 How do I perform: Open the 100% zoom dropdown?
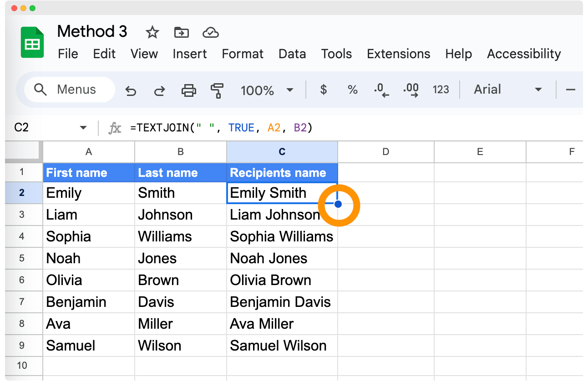coord(267,90)
